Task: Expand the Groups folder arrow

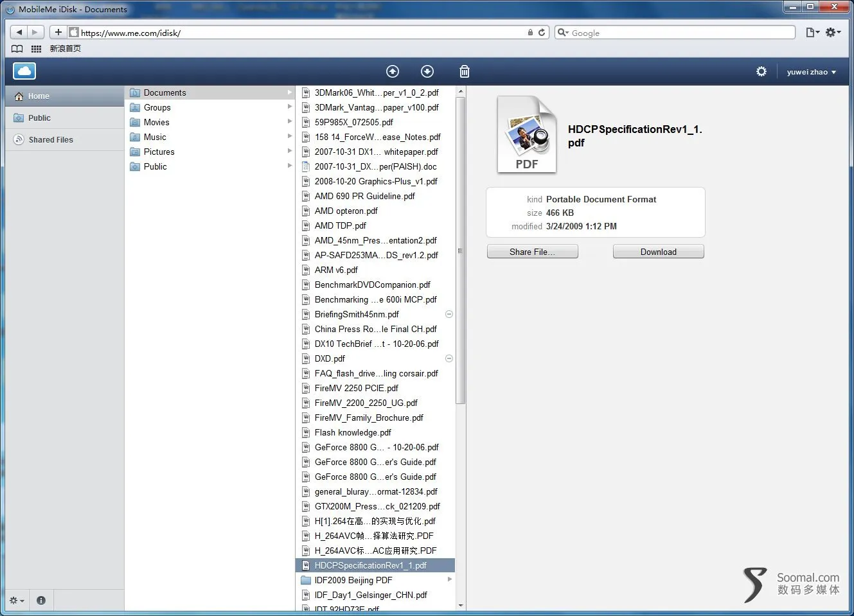Action: (289, 107)
